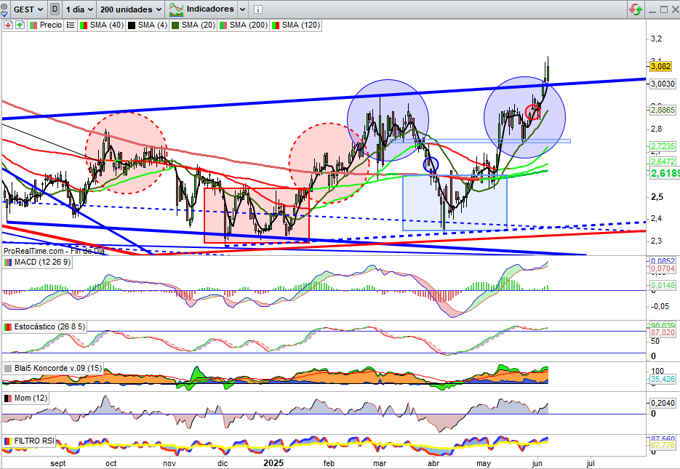Click the jun label on time axis
The image size is (680, 469).
537,463
